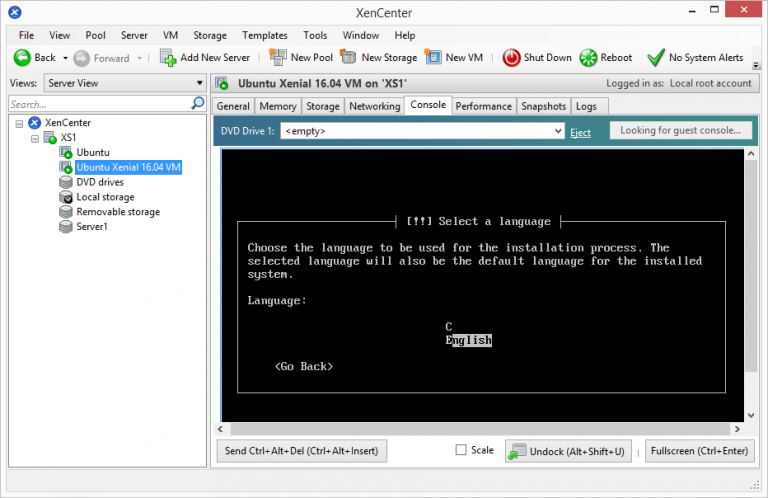This screenshot has width=768, height=498.
Task: Open the DVD Drive 1 dropdown
Action: point(422,131)
